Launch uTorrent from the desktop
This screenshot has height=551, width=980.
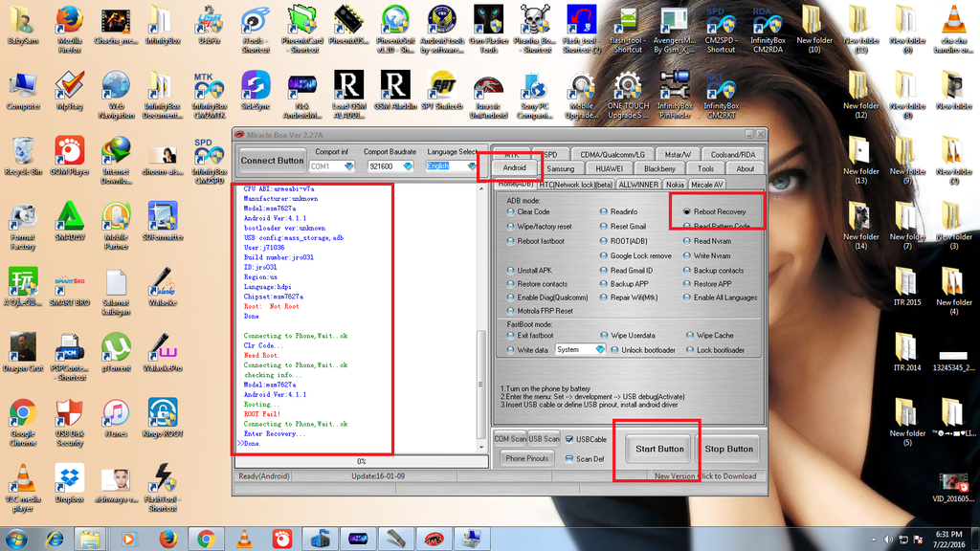pos(116,348)
